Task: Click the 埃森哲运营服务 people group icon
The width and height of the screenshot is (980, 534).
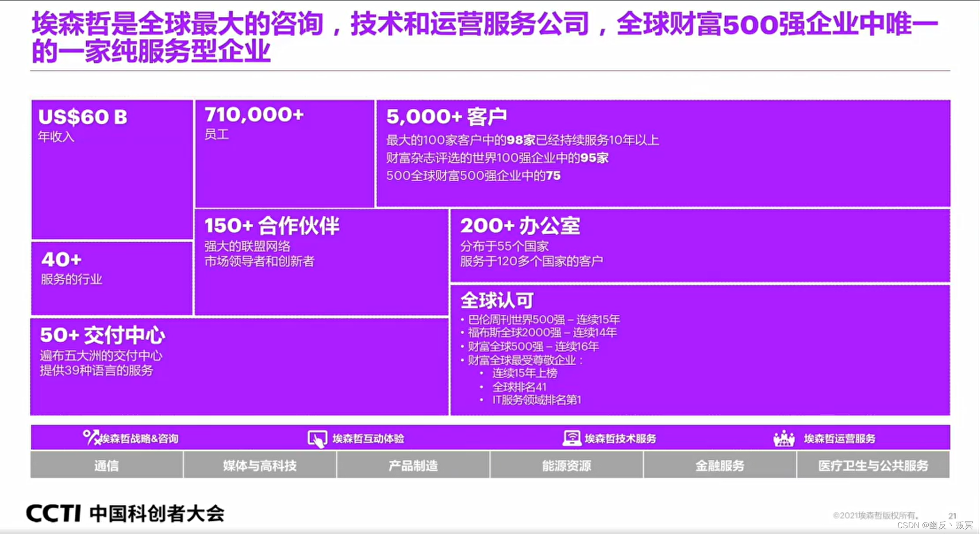Action: (x=784, y=439)
